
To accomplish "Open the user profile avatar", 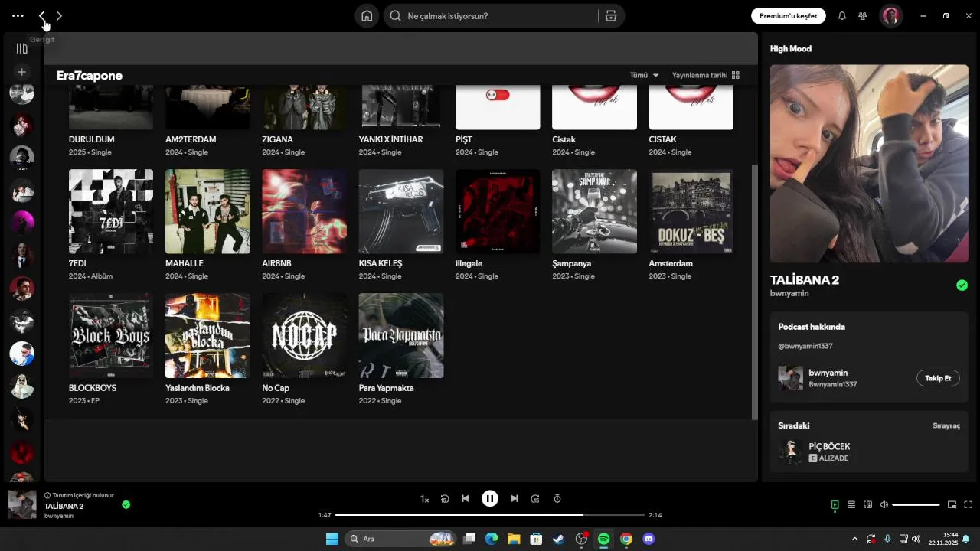I will click(890, 16).
